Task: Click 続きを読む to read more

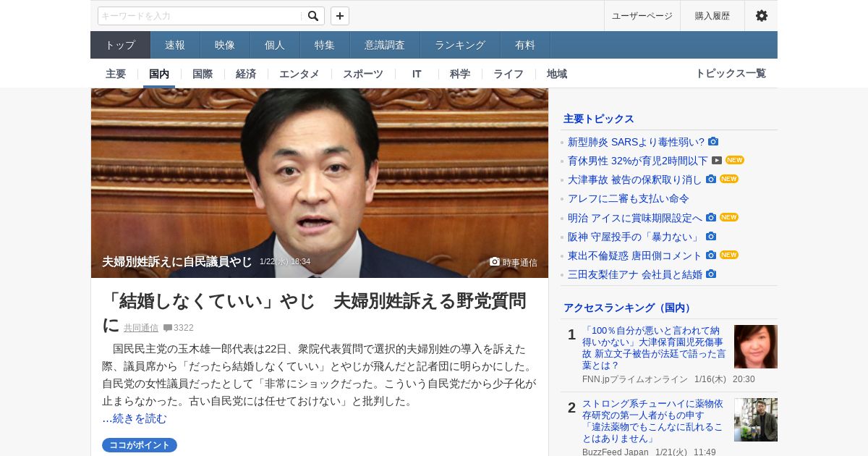Action: point(140,418)
